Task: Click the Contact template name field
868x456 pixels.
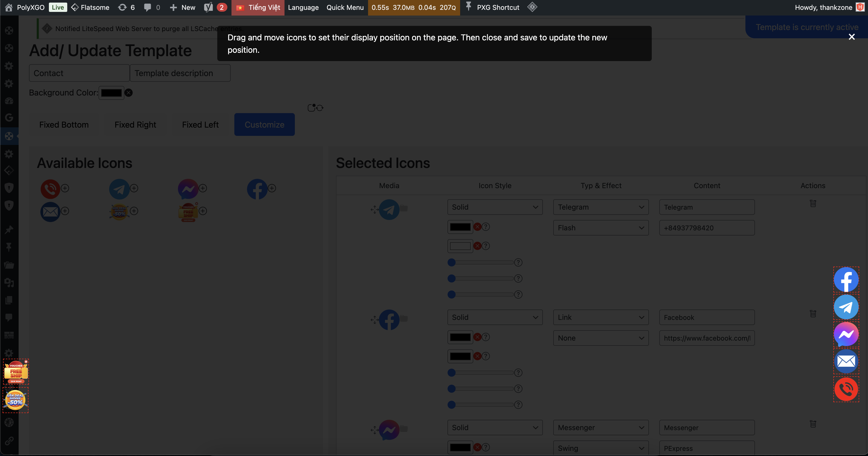Action: 79,73
